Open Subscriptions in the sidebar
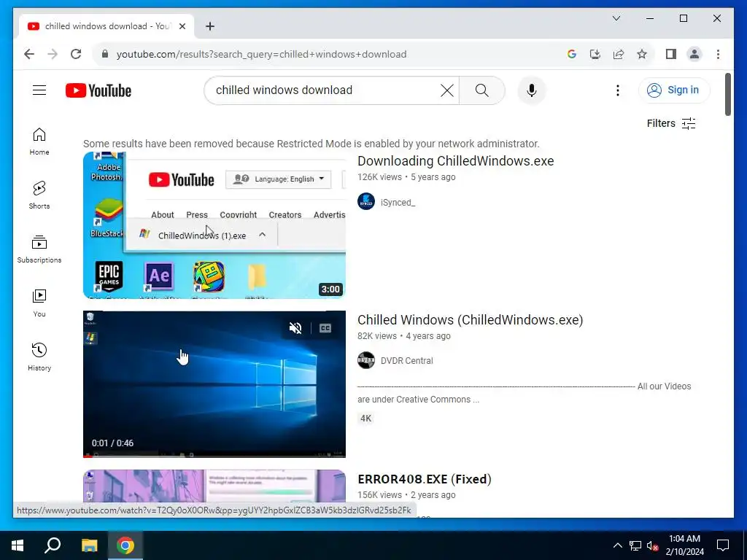This screenshot has width=747, height=560. click(39, 249)
